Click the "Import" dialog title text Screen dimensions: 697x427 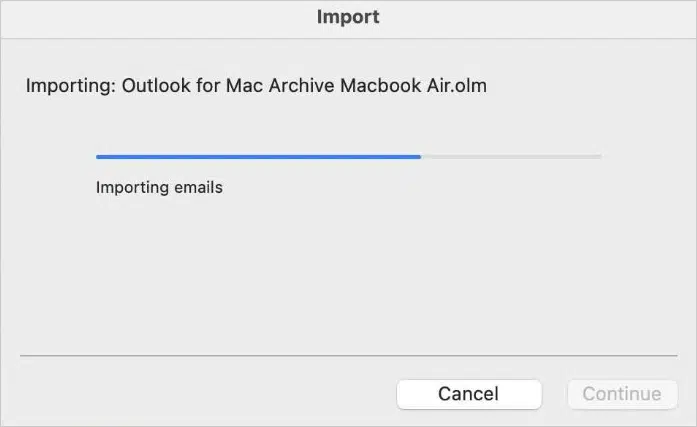tap(348, 17)
